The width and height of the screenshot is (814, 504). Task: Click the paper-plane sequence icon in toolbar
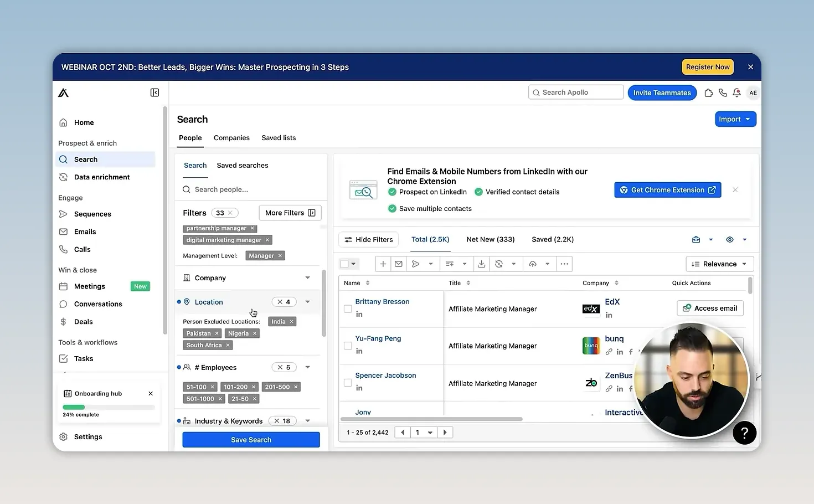point(416,264)
